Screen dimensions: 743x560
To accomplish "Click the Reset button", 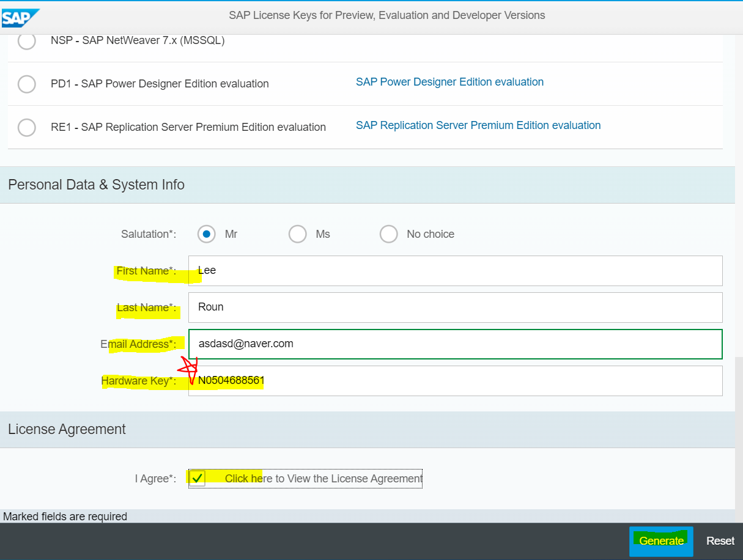I will tap(720, 541).
